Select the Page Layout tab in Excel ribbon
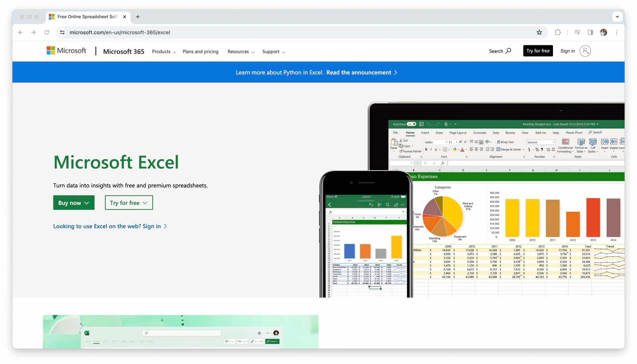This screenshot has height=364, width=637. (x=458, y=133)
